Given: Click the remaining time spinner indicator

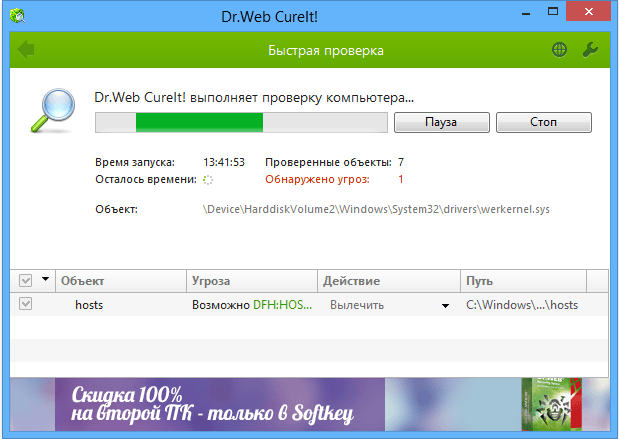Looking at the screenshot, I should 208,180.
